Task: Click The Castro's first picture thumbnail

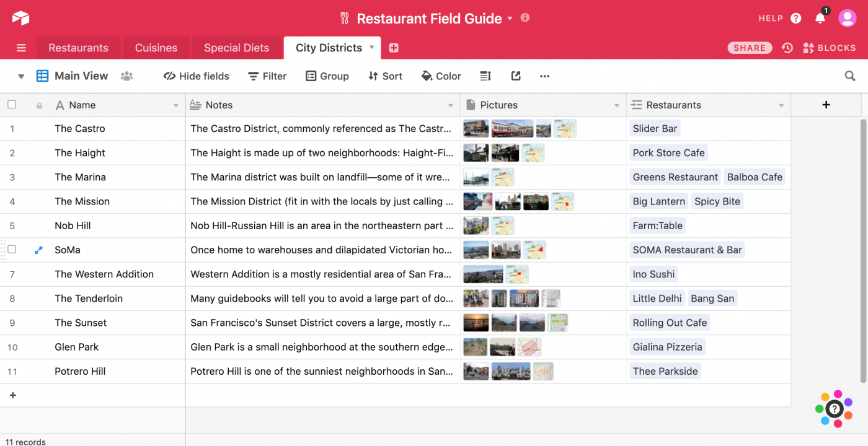Action: [x=476, y=129]
